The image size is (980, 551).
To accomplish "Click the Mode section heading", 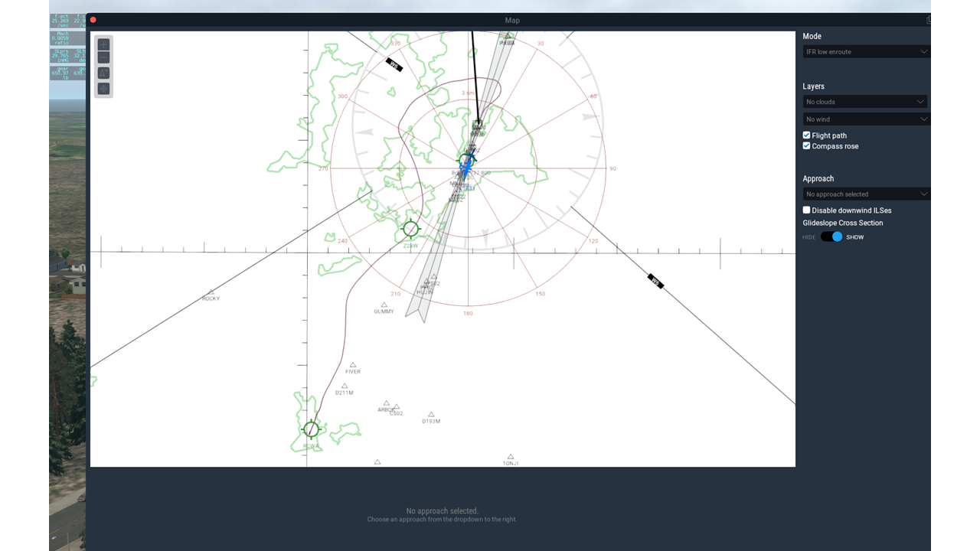I will (812, 36).
